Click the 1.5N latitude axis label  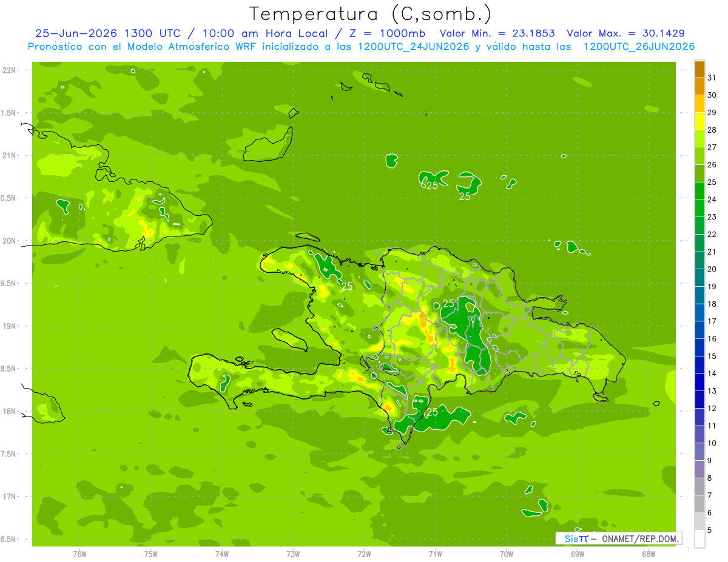pyautogui.click(x=8, y=113)
